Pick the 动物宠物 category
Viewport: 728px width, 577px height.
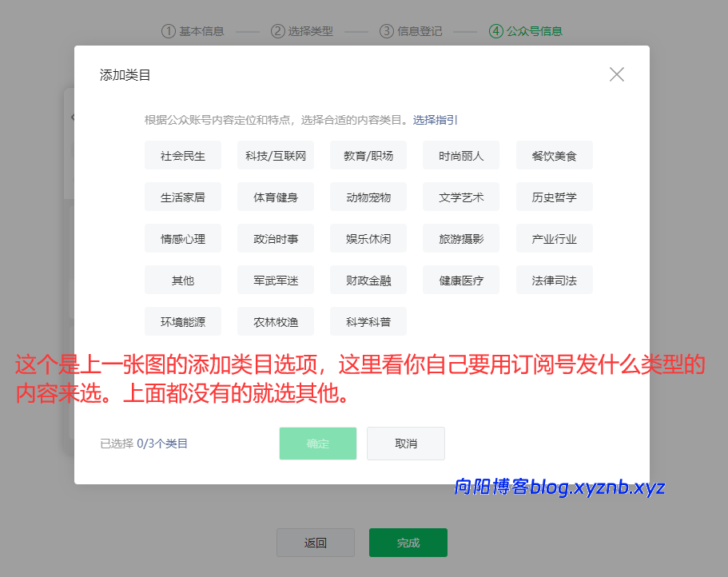(368, 197)
